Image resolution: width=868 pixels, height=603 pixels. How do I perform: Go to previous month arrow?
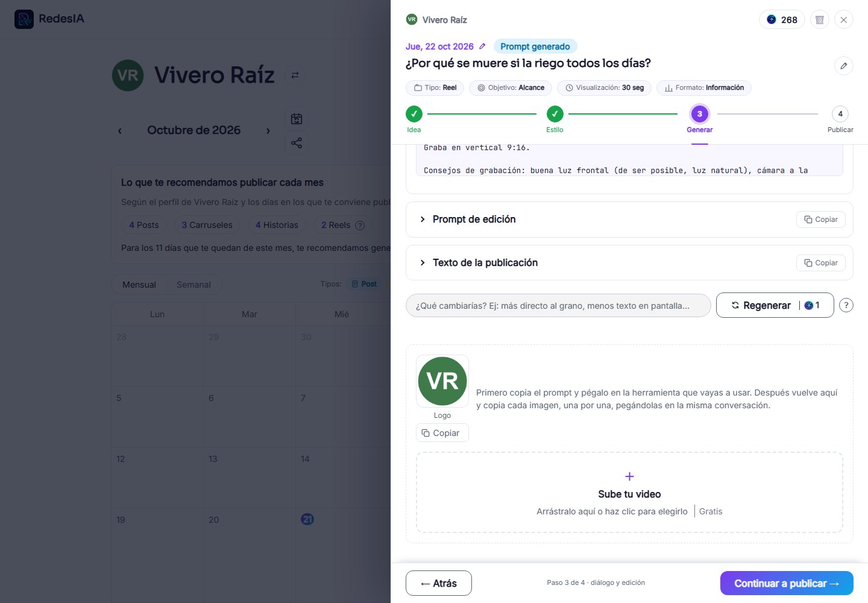[120, 130]
